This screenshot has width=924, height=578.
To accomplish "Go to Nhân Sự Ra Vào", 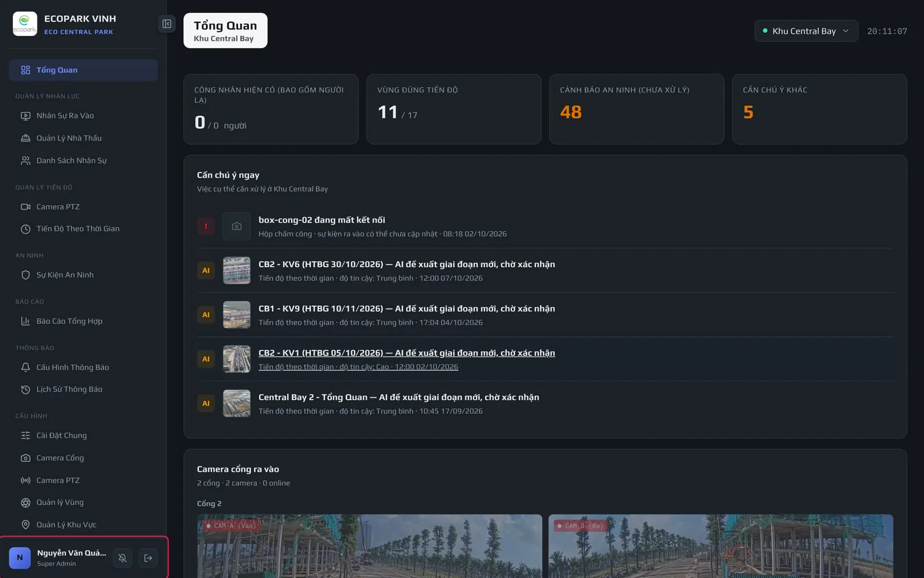I will 83,116.
